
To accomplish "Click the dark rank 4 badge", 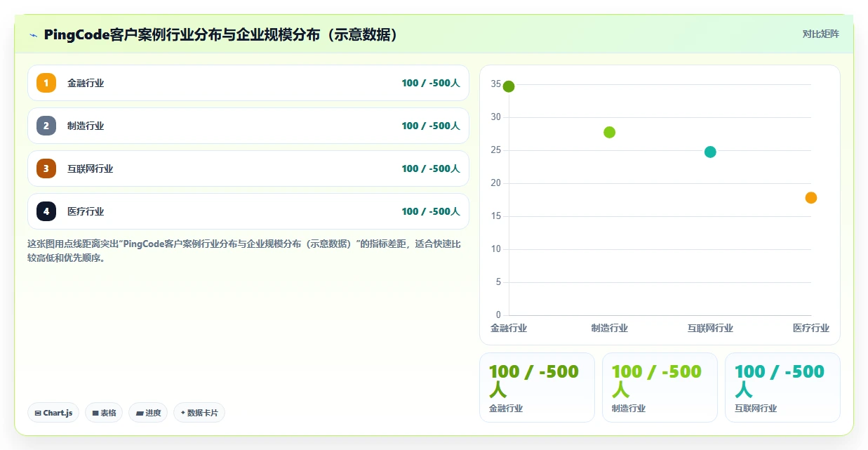I will click(x=46, y=211).
